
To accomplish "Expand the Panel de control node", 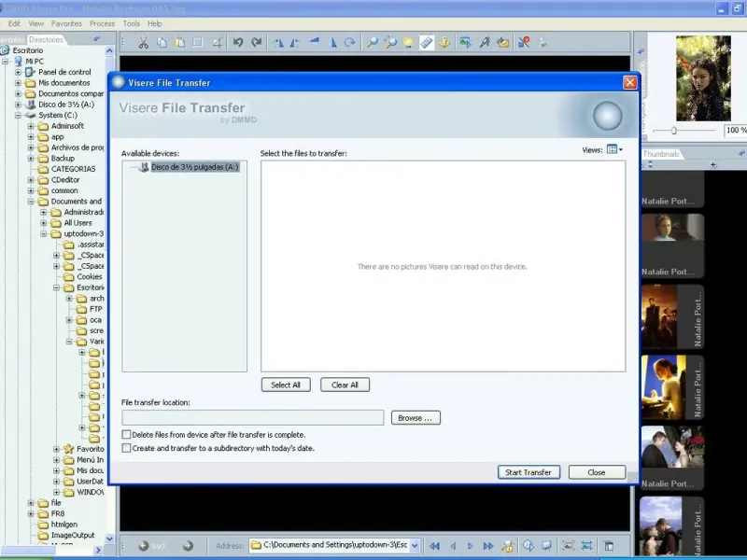I will (18, 73).
